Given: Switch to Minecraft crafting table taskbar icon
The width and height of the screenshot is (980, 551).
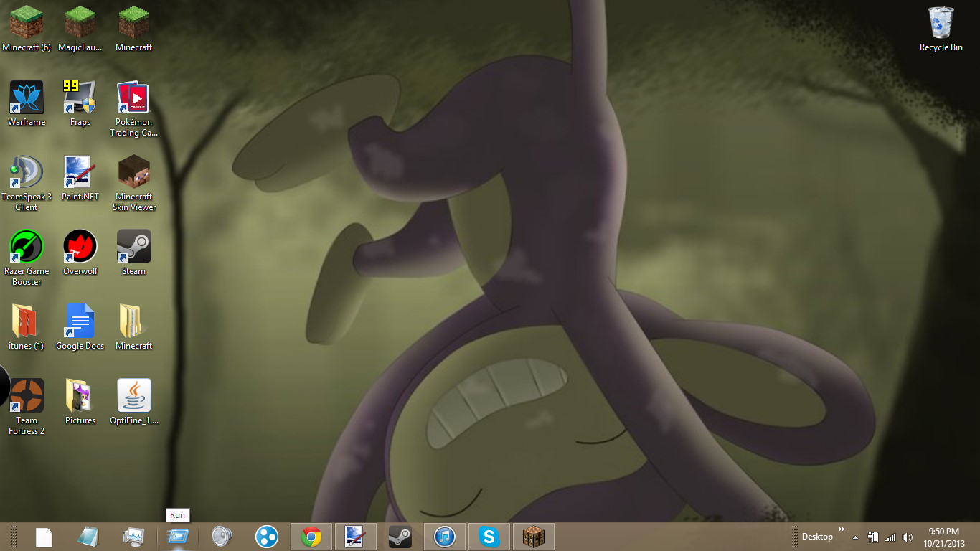Looking at the screenshot, I should (x=534, y=537).
